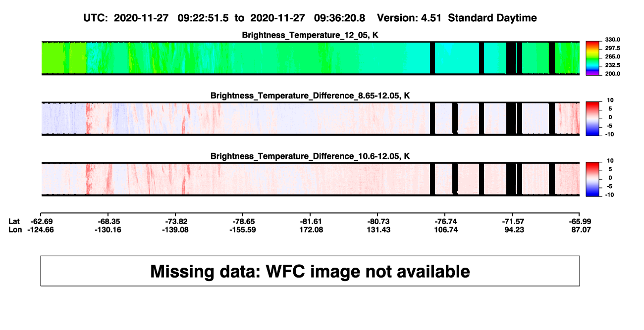
Task: Click the latitude tick label -71.57
Action: [x=513, y=221]
